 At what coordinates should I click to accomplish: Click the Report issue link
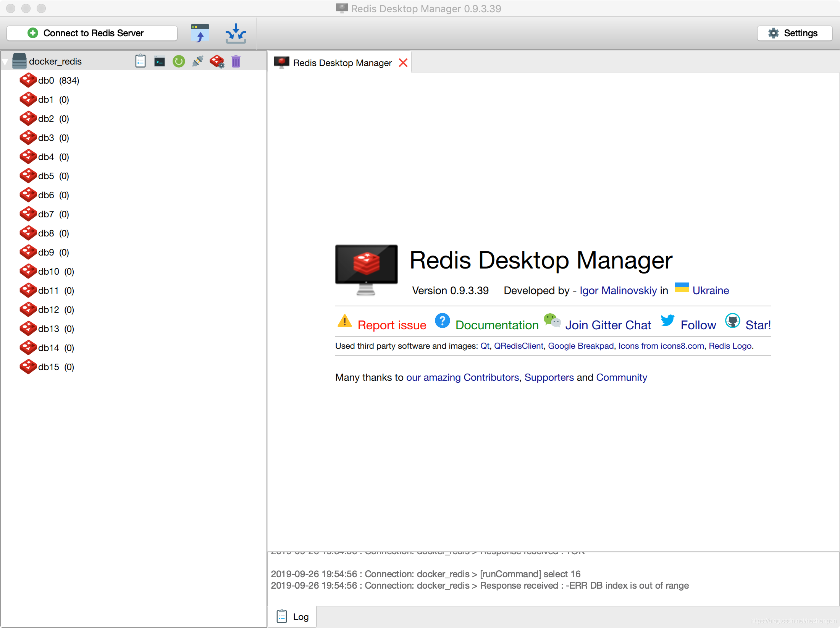click(x=392, y=325)
